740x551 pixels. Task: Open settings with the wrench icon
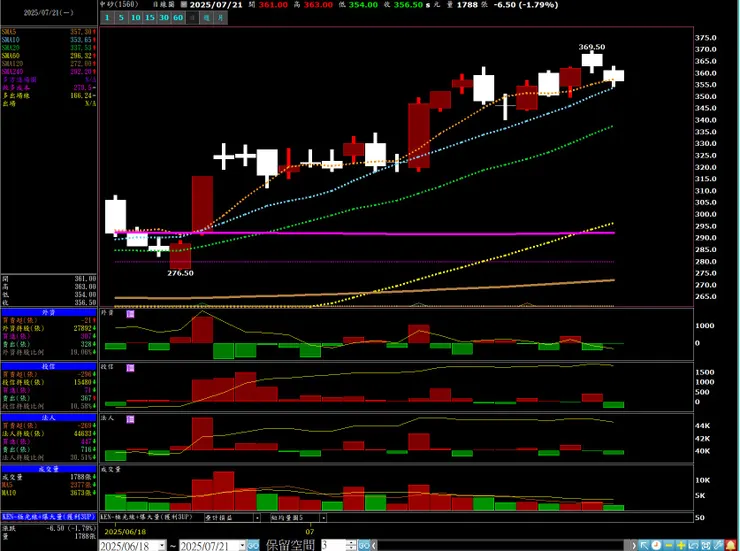(718, 545)
